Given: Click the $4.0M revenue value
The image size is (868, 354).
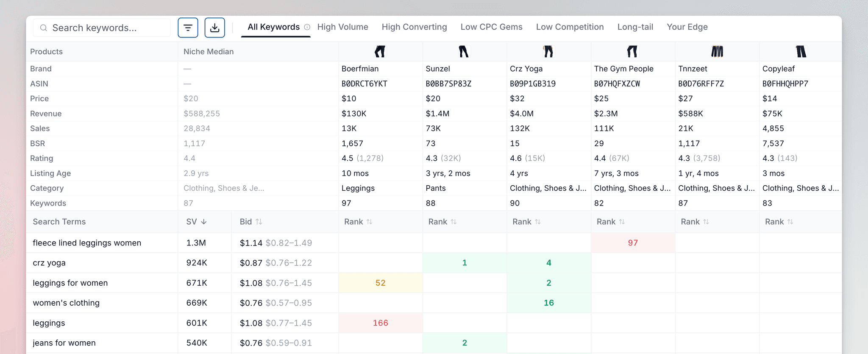Looking at the screenshot, I should (521, 114).
